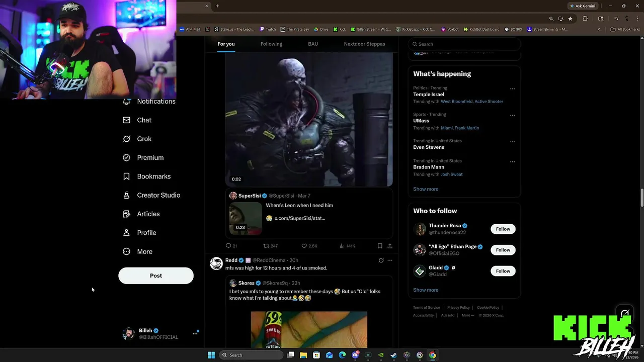Open Creator Studio in the sidebar
This screenshot has width=644, height=362.
pos(151,195)
